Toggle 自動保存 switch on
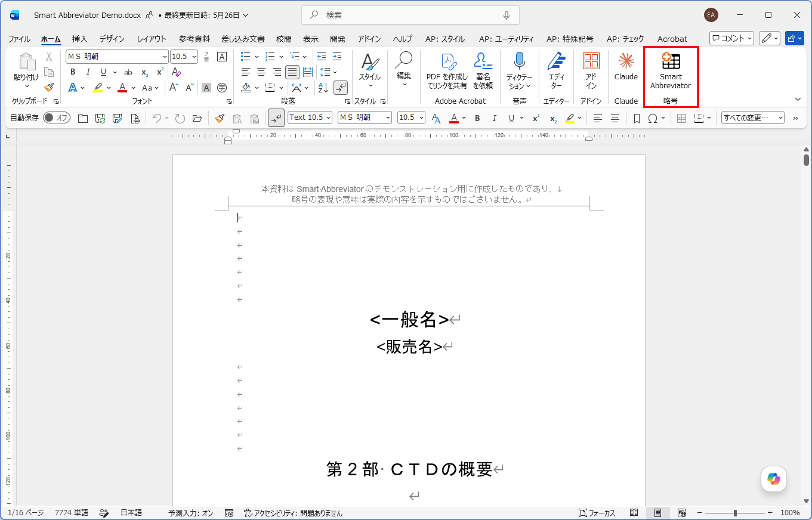Screen dimensions: 812x520 click(x=56, y=117)
